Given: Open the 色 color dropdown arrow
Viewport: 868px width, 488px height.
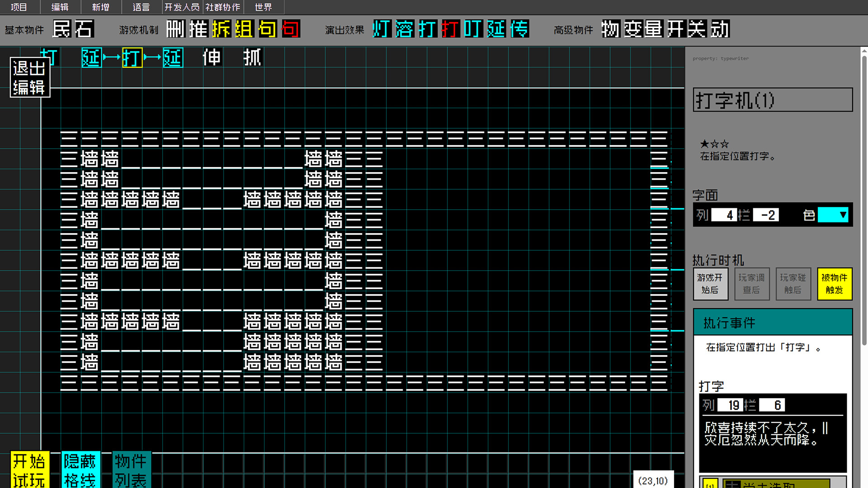Looking at the screenshot, I should click(x=843, y=215).
